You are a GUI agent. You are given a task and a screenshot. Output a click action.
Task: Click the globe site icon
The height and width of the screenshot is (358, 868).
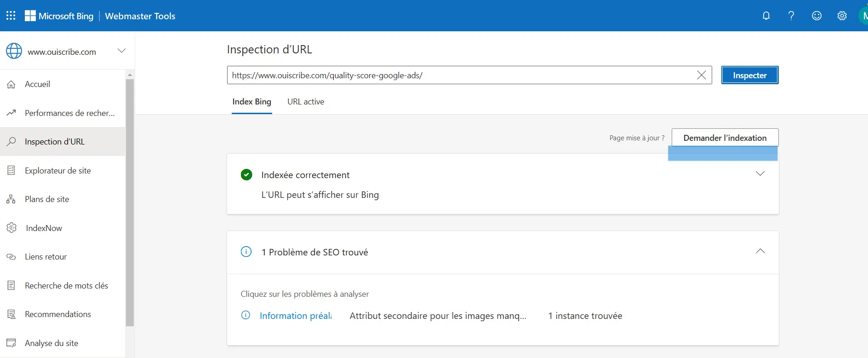tap(14, 51)
